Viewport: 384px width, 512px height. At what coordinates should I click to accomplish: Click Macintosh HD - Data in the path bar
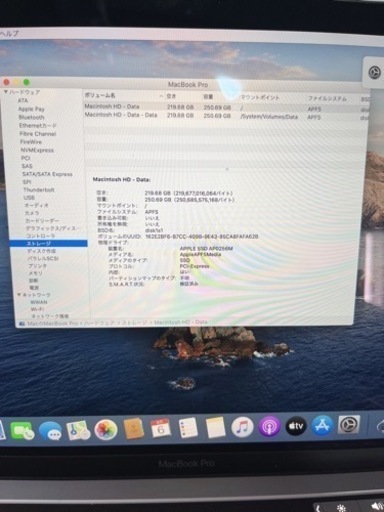pos(181,322)
